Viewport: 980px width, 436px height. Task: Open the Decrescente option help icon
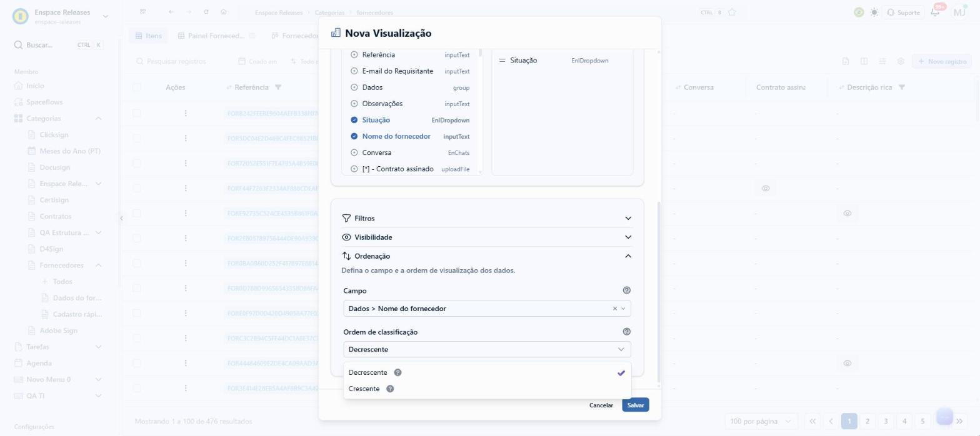(397, 372)
